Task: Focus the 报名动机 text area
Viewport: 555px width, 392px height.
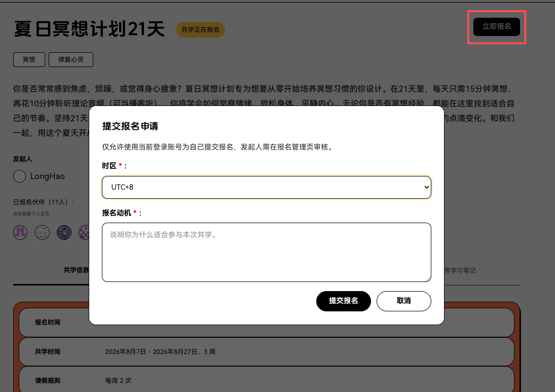Action: (266, 252)
